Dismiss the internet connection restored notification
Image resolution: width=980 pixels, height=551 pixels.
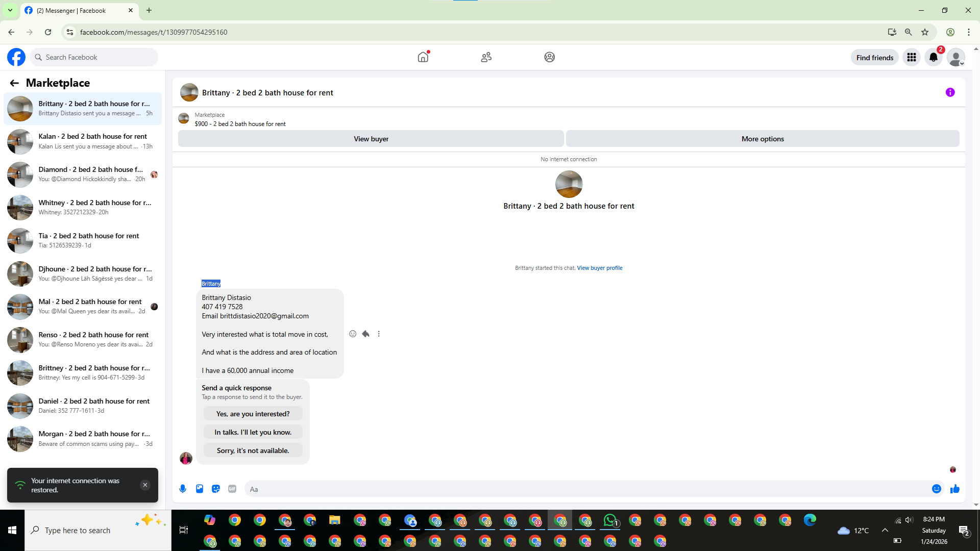pyautogui.click(x=145, y=485)
